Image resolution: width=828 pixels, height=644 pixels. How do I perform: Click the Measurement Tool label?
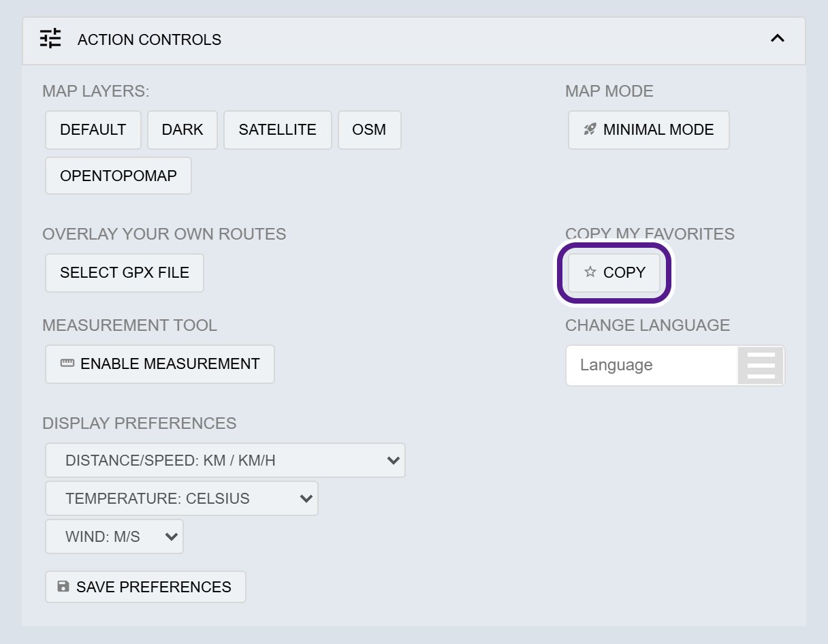[129, 325]
